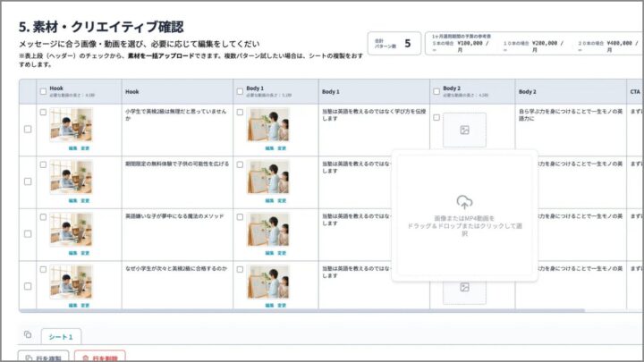Click the Hook text 期間限定の無料体験で子供の可能性を広げる
The image size is (644, 362).
(177, 164)
